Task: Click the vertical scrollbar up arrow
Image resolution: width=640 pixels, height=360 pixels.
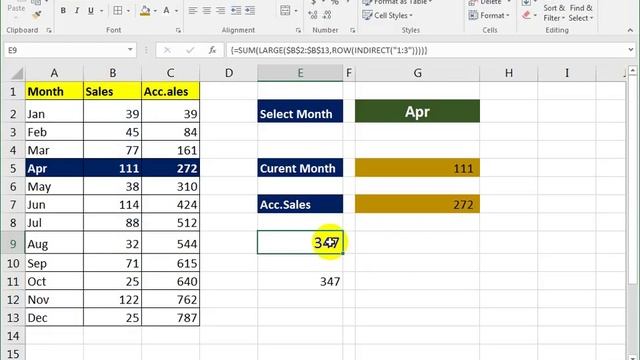Action: coord(632,71)
